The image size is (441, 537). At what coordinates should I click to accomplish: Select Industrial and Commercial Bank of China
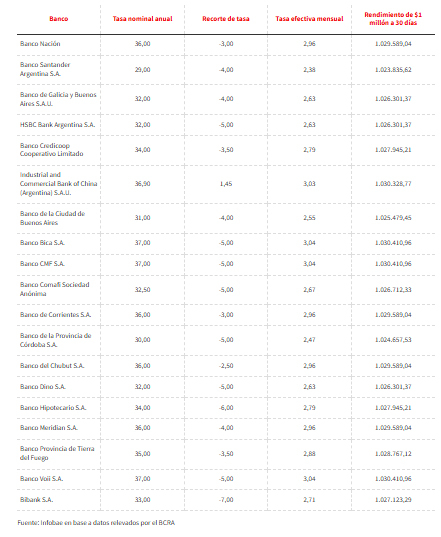click(59, 184)
